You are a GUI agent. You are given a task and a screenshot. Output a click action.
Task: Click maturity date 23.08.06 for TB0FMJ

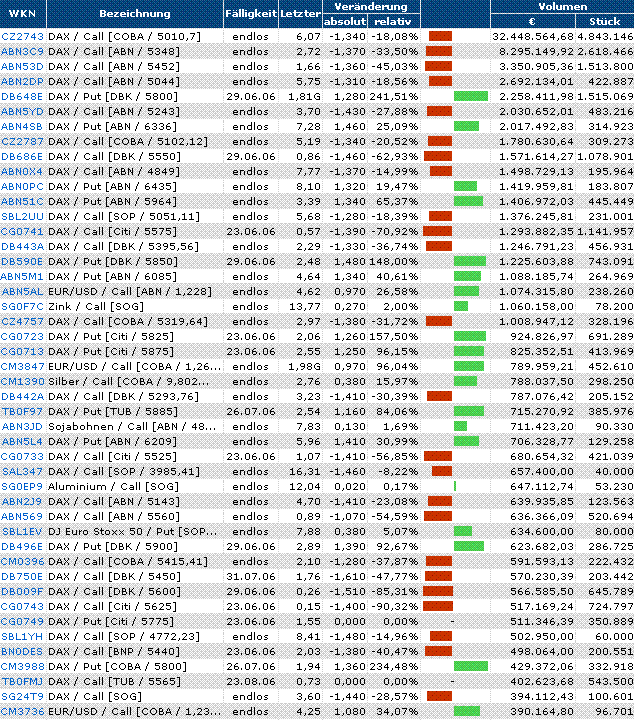tap(251, 681)
